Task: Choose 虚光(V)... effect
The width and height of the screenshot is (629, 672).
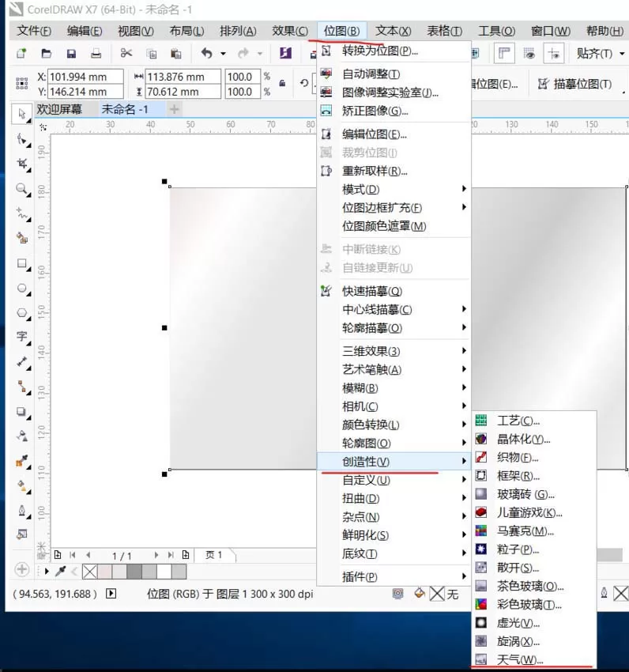Action: coord(535,623)
